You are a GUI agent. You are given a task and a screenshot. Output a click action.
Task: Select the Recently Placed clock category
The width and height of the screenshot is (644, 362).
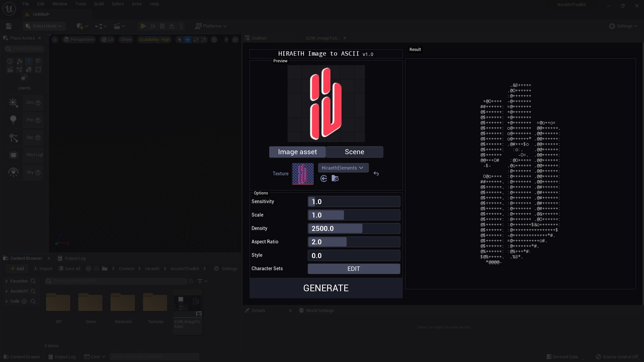point(10,61)
